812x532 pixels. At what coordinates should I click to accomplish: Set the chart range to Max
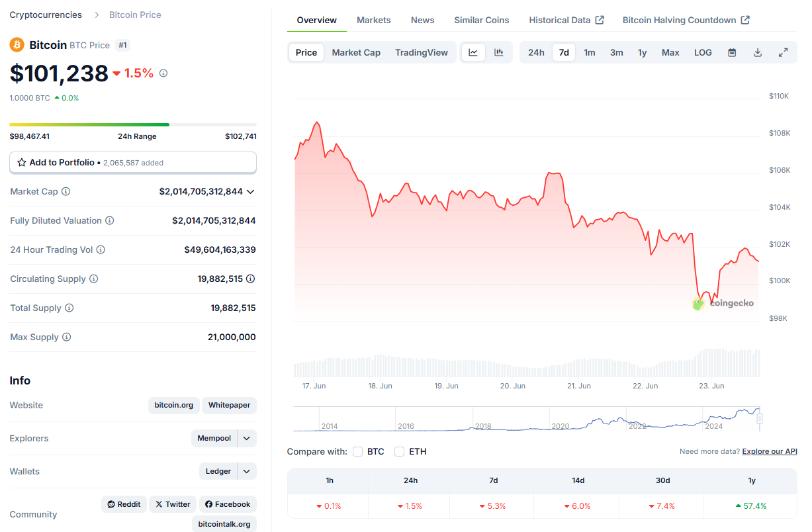click(x=670, y=52)
